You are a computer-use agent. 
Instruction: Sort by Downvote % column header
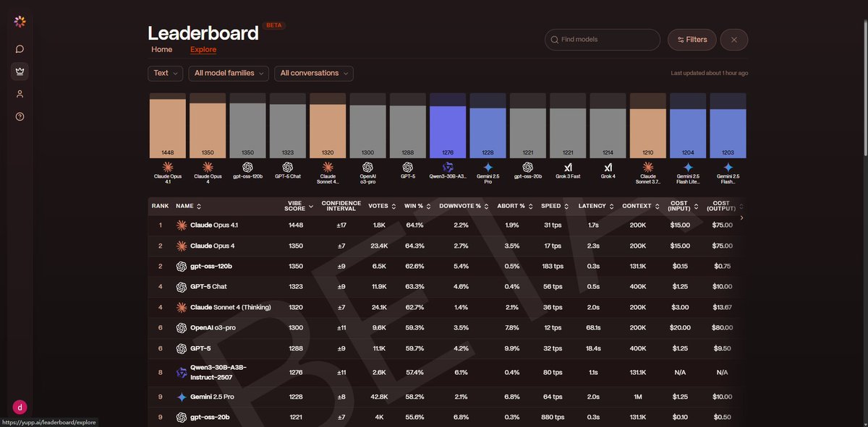(x=464, y=206)
